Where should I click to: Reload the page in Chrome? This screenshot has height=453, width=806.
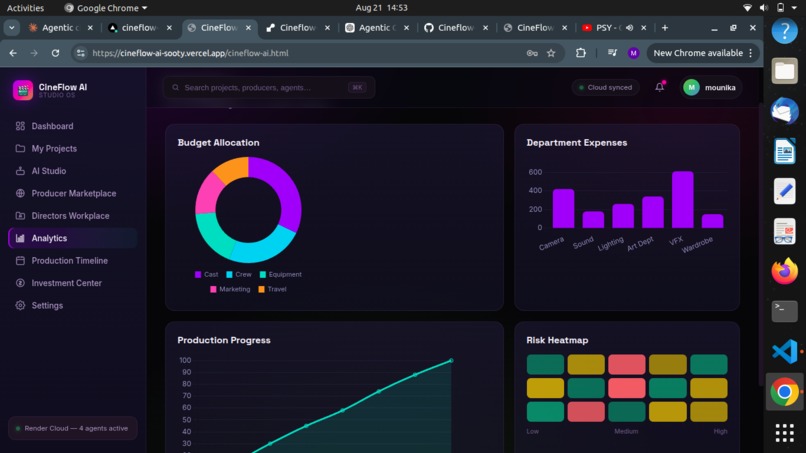pyautogui.click(x=55, y=53)
